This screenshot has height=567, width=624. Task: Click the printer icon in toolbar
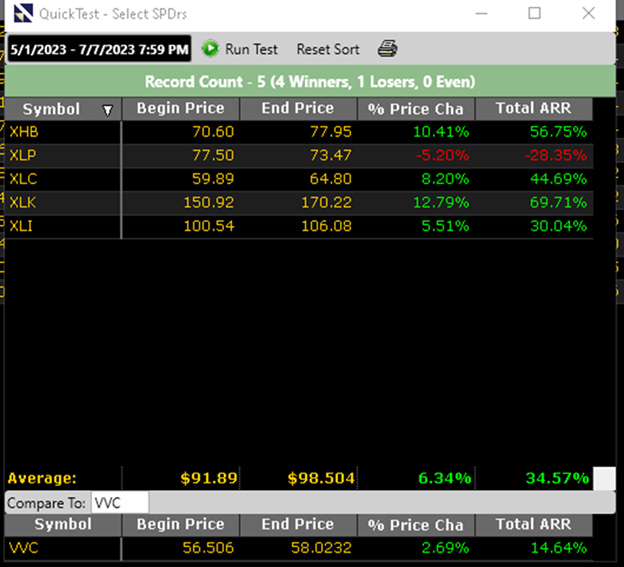click(387, 49)
